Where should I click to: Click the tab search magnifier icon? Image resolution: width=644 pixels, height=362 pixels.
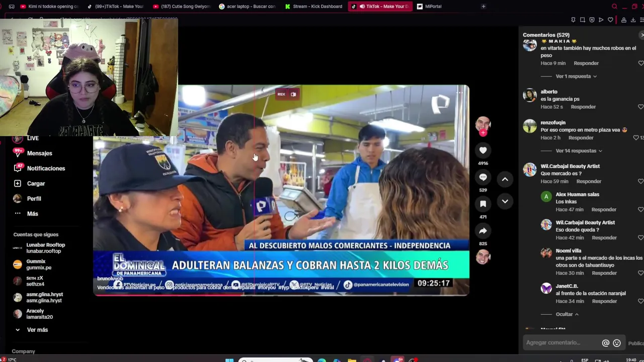point(614,7)
